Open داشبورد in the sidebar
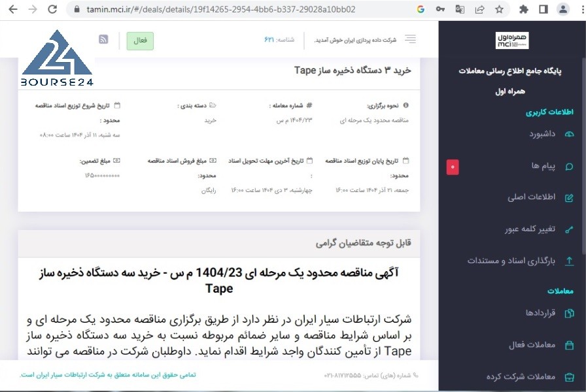 542,134
